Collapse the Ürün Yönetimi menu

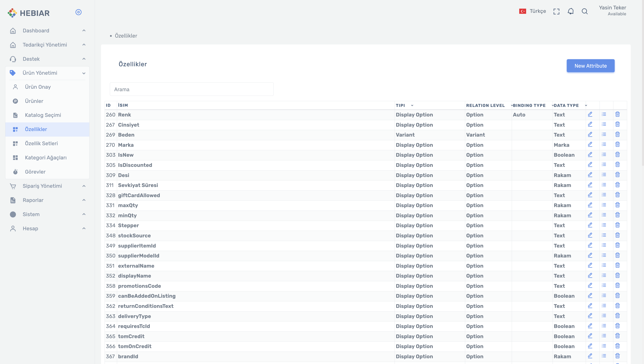tap(47, 73)
